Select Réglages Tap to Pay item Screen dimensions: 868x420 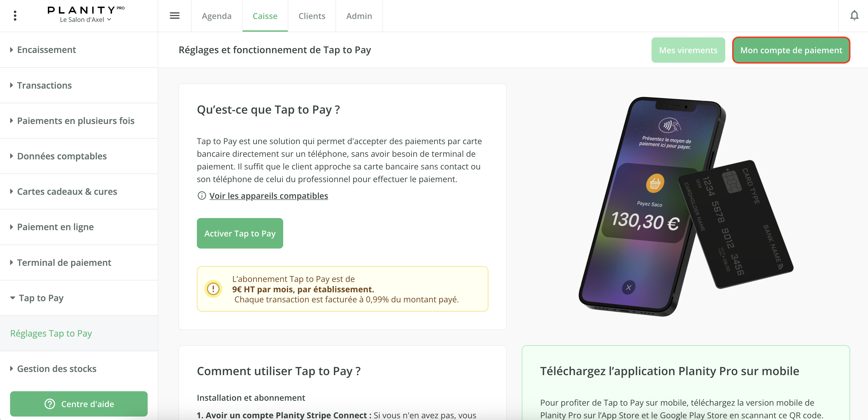[51, 333]
